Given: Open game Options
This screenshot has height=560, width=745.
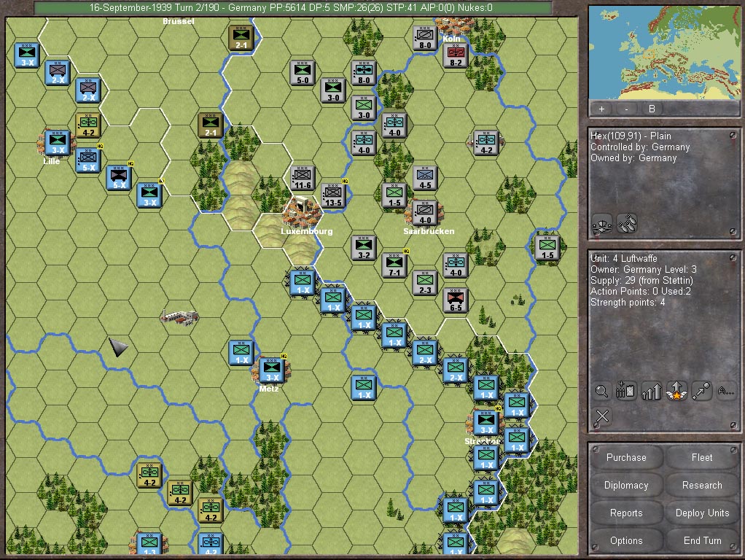Looking at the screenshot, I should 626,540.
